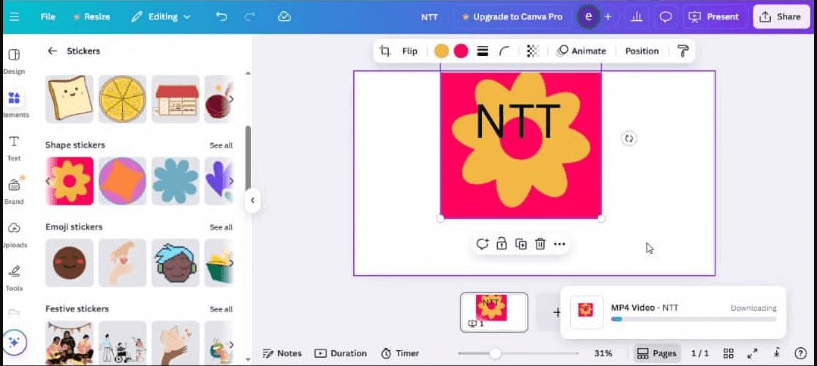Viewport: 817px width, 366px height.
Task: Open the comments speech bubble icon
Action: click(x=665, y=17)
